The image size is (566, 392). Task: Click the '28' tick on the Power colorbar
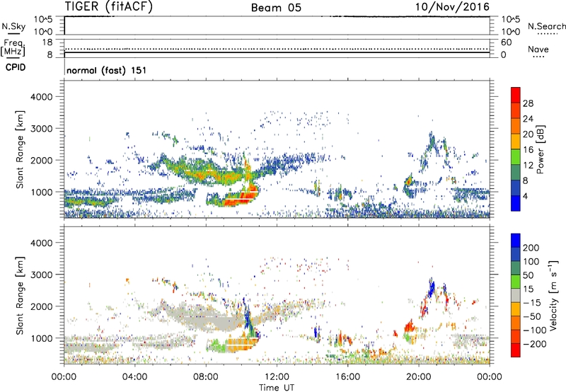tap(528, 103)
